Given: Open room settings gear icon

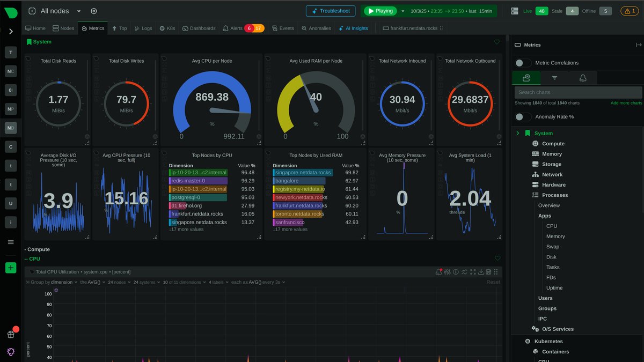Looking at the screenshot, I should tap(94, 11).
